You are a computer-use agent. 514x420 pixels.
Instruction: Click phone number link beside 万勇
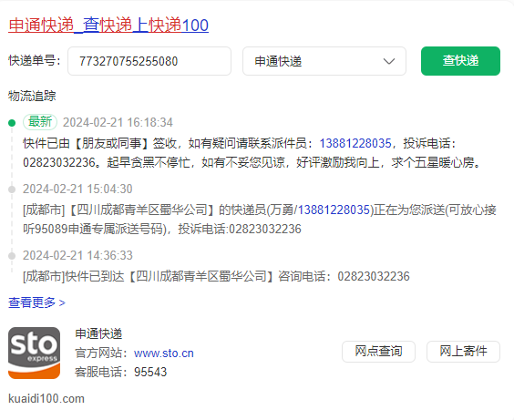(x=334, y=210)
